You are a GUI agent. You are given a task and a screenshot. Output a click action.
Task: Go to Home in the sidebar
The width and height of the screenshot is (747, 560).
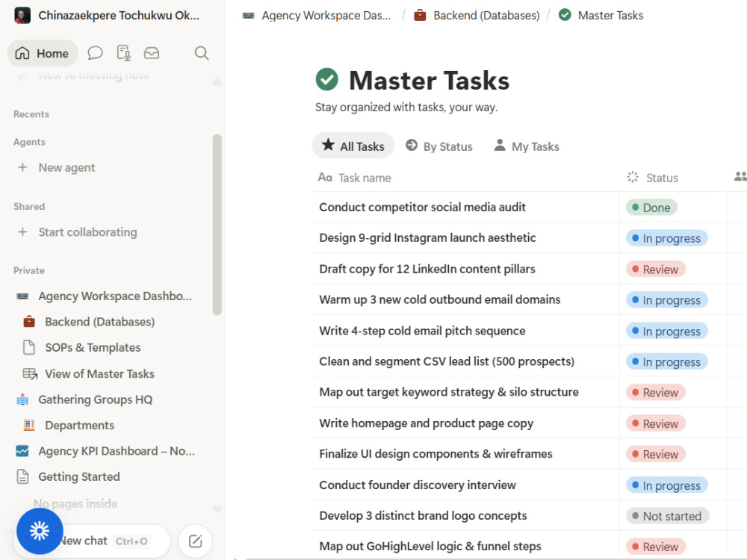(43, 53)
